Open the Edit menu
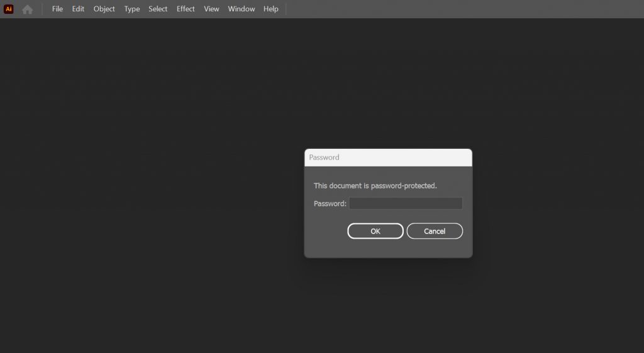 pos(78,9)
